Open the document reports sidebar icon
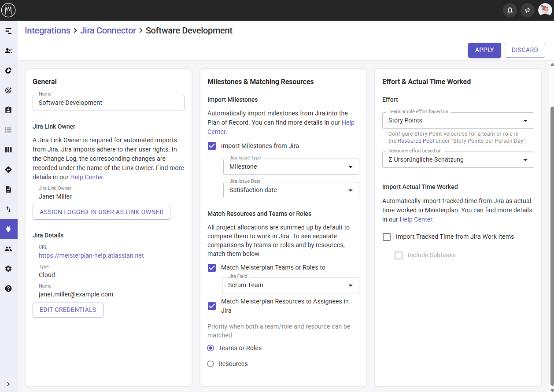 (x=8, y=189)
